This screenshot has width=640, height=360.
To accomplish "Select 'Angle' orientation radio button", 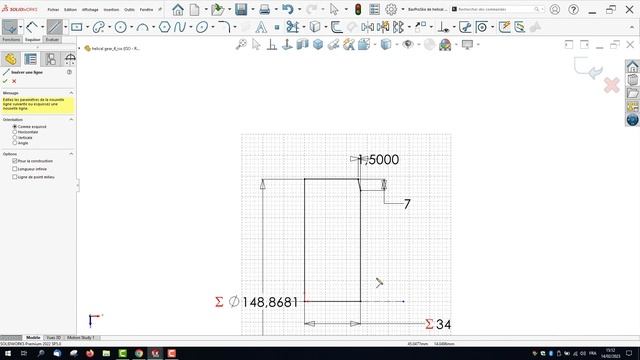I will point(15,143).
